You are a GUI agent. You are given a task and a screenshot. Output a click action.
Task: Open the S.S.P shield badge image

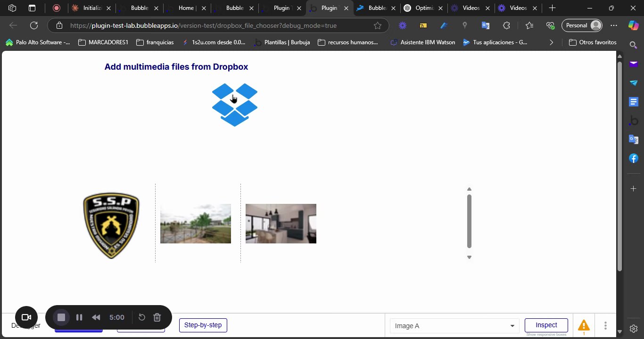click(x=111, y=226)
